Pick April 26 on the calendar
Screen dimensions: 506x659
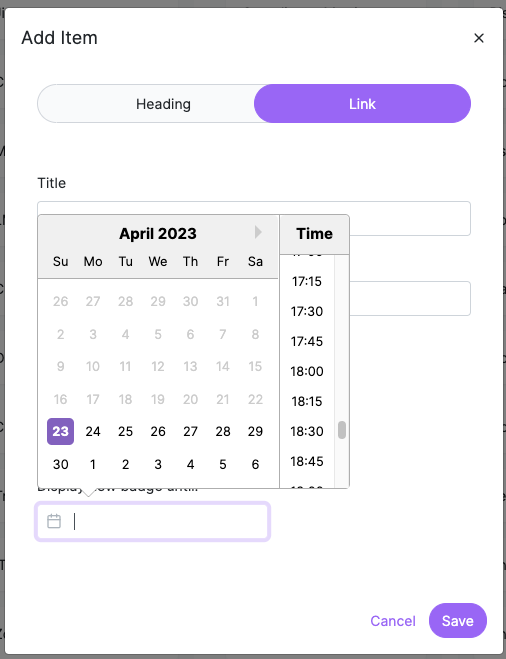click(x=158, y=431)
